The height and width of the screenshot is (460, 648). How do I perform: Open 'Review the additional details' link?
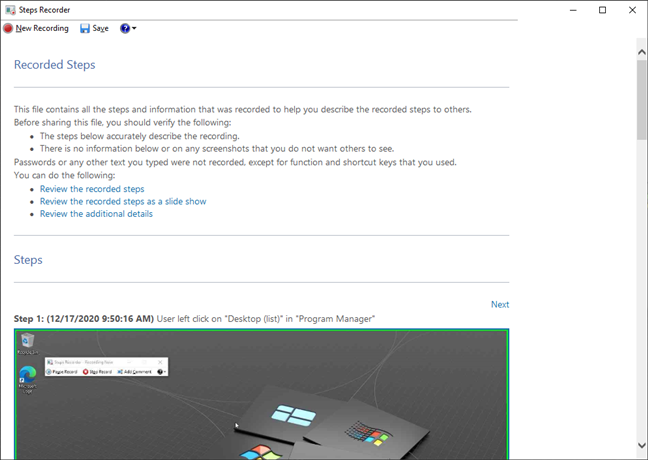click(x=96, y=214)
